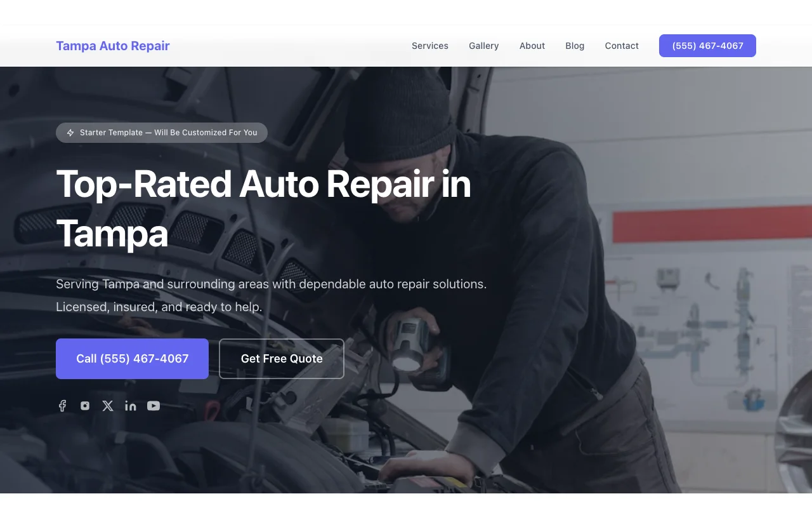812x508 pixels.
Task: Open the YouTube channel icon
Action: (154, 406)
